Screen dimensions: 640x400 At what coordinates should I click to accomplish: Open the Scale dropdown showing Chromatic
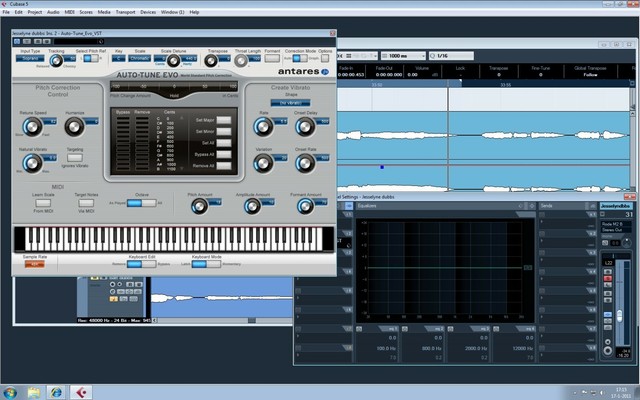(x=140, y=58)
